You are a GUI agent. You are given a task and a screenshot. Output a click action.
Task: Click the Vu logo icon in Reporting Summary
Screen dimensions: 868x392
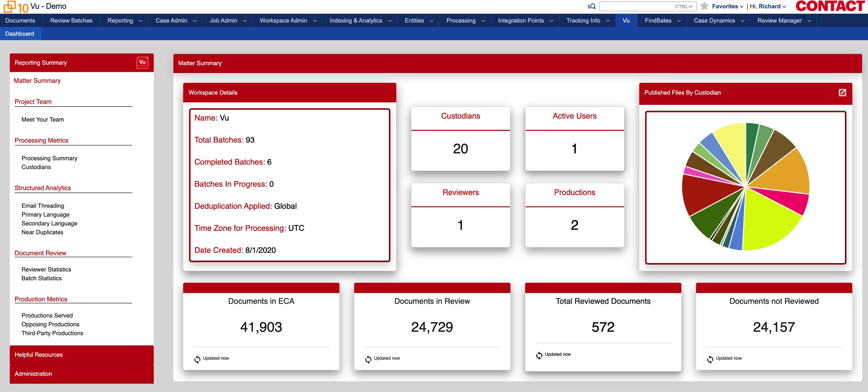pyautogui.click(x=142, y=63)
